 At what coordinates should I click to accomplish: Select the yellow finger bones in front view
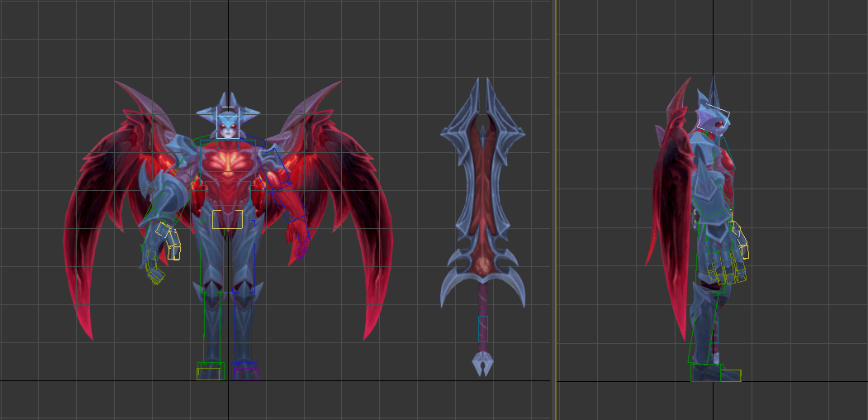pos(168,241)
